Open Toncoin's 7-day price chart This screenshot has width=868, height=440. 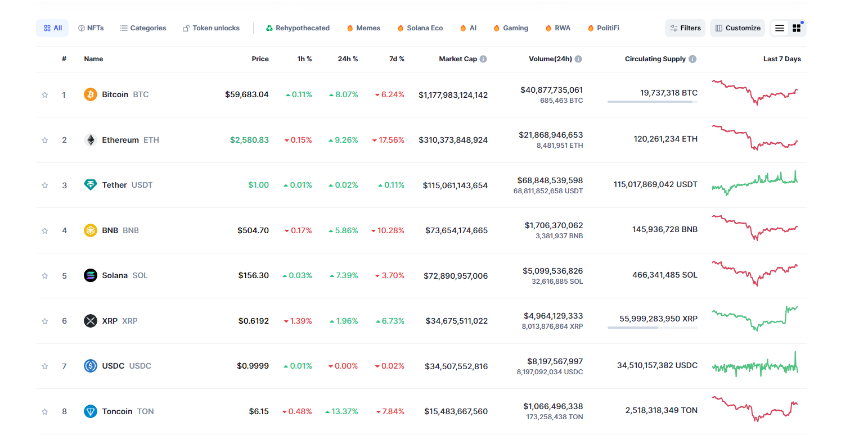(755, 409)
